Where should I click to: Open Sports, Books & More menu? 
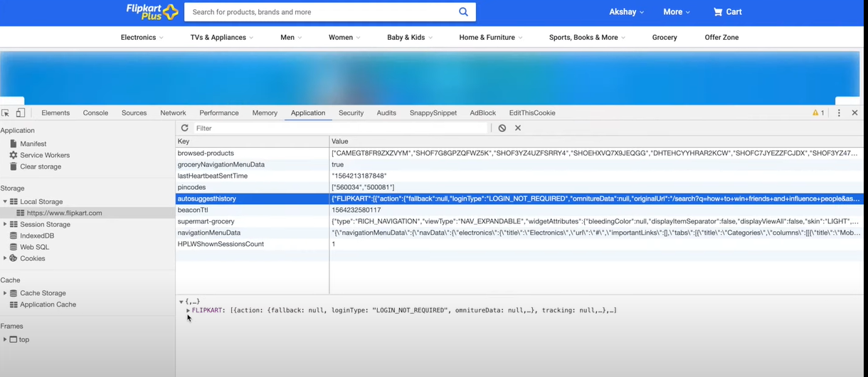(x=588, y=37)
